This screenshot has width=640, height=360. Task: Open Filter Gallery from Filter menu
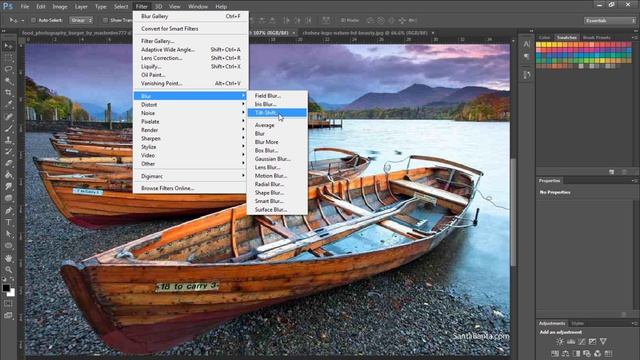pos(190,41)
